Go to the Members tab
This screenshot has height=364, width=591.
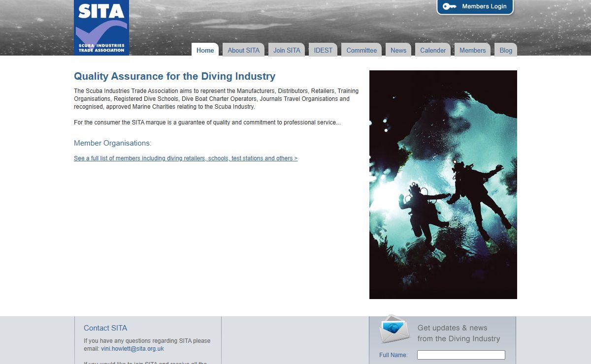(472, 50)
